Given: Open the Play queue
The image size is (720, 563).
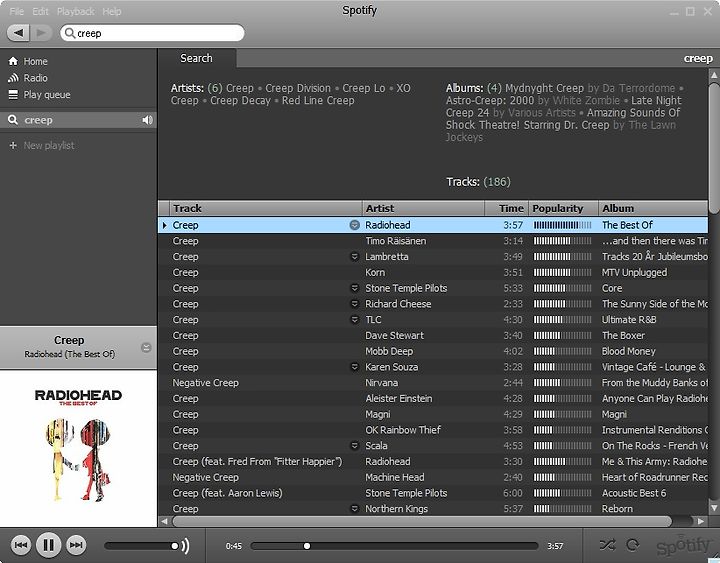Looking at the screenshot, I should pyautogui.click(x=39, y=95).
